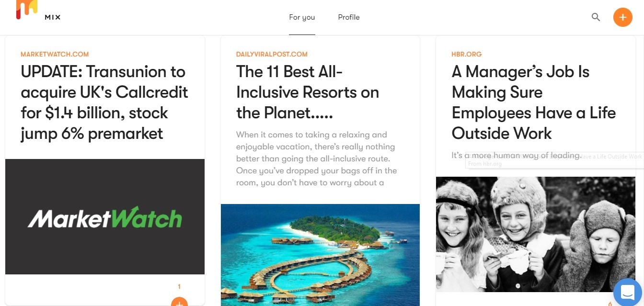Click the resort article description text
The image size is (644, 306).
coord(316,159)
